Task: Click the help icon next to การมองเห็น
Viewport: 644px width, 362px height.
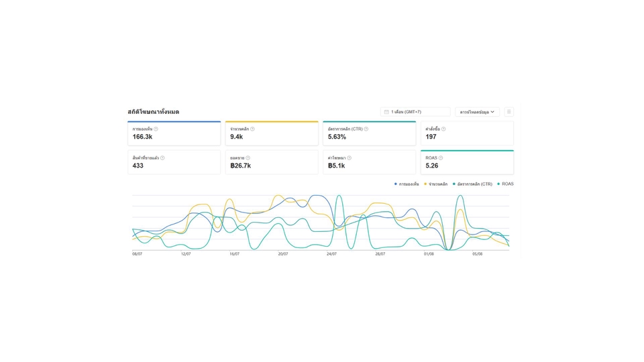Action: point(156,129)
